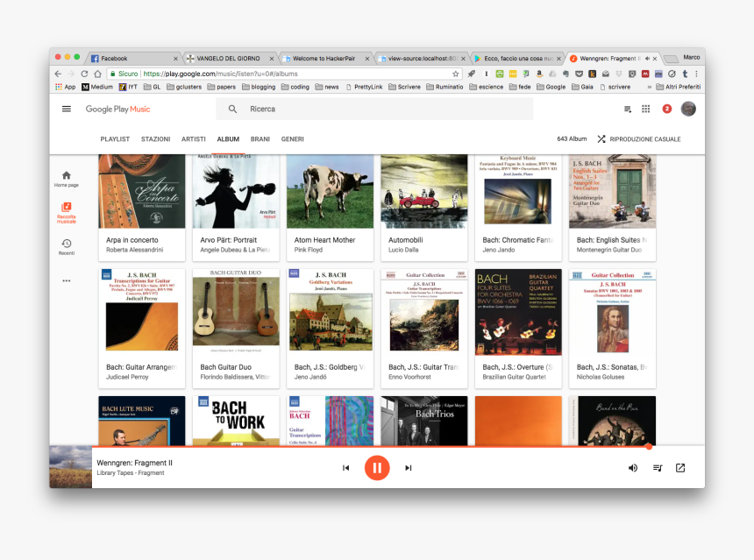The image size is (754, 560).
Task: Open Raccolta musicale in sidebar
Action: point(67,213)
